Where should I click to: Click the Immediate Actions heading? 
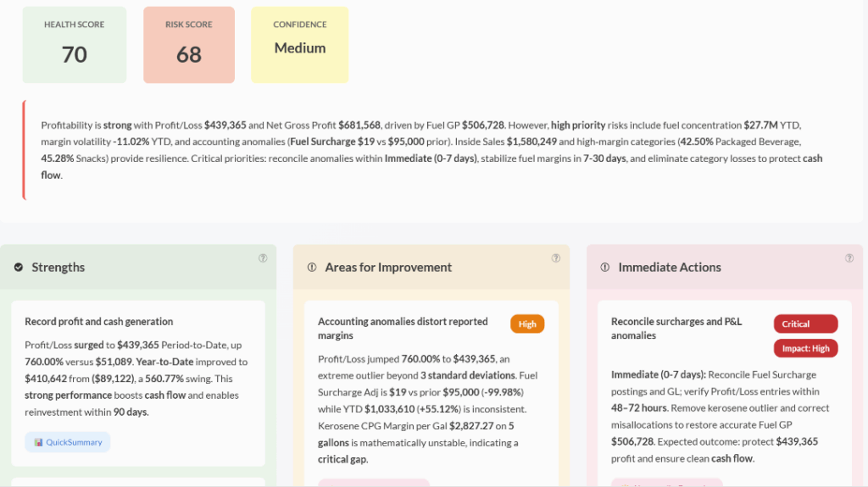pos(670,268)
